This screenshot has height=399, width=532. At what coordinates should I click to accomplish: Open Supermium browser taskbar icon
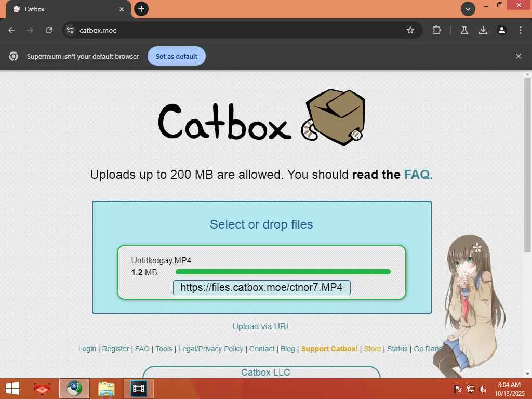tap(74, 389)
